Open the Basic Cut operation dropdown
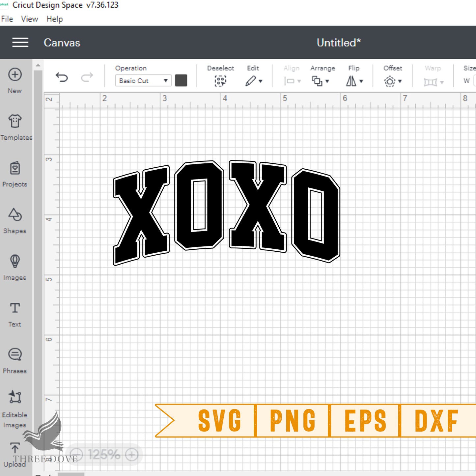476x476 pixels. click(x=143, y=81)
